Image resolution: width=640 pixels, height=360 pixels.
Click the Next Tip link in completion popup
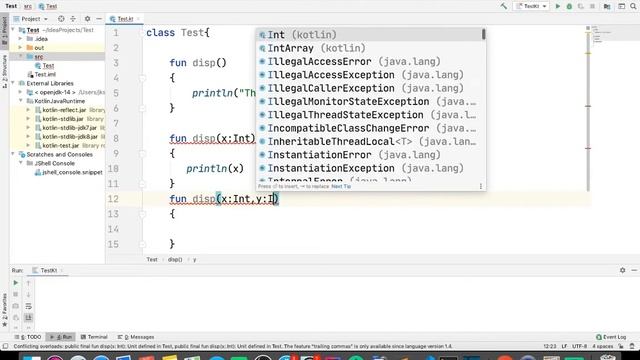coord(341,187)
